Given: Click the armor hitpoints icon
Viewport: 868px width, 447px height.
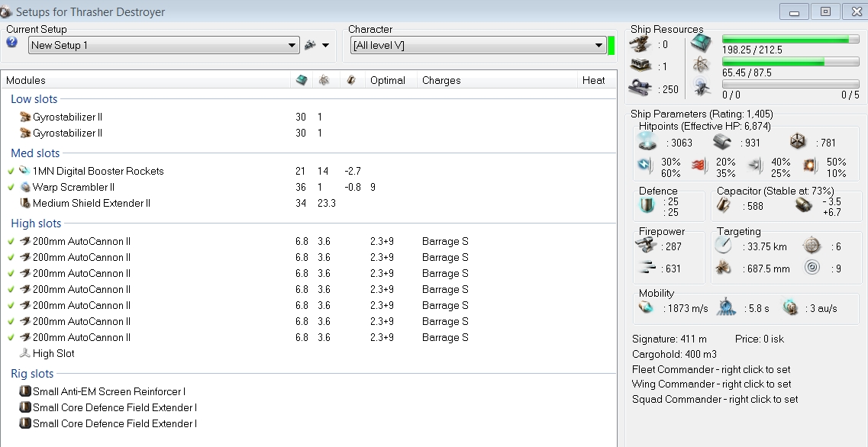Looking at the screenshot, I should (x=722, y=142).
